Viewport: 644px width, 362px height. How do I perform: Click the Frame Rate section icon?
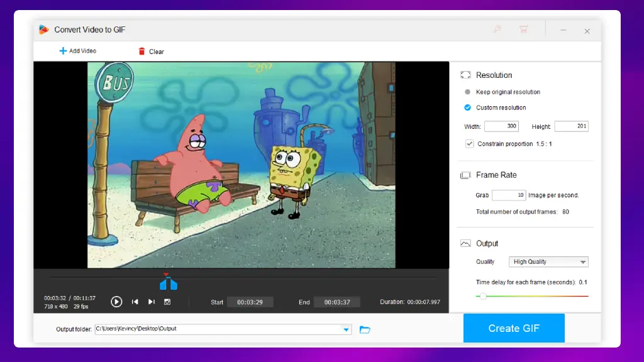click(x=465, y=175)
